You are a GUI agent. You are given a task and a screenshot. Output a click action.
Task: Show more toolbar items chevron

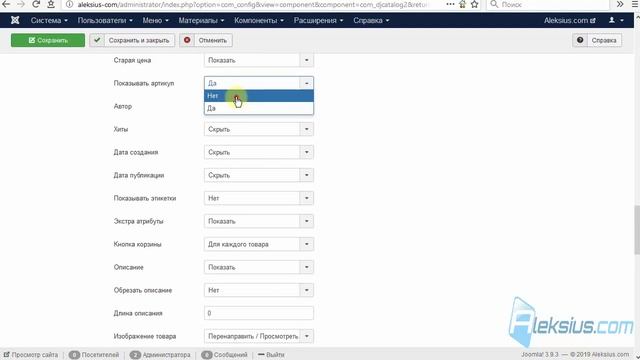[620, 4]
